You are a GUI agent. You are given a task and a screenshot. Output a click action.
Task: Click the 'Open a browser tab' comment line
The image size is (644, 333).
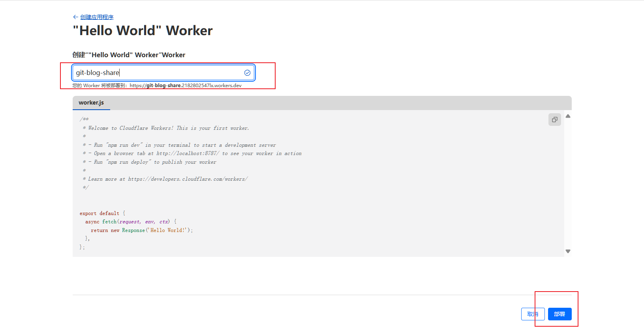click(192, 153)
